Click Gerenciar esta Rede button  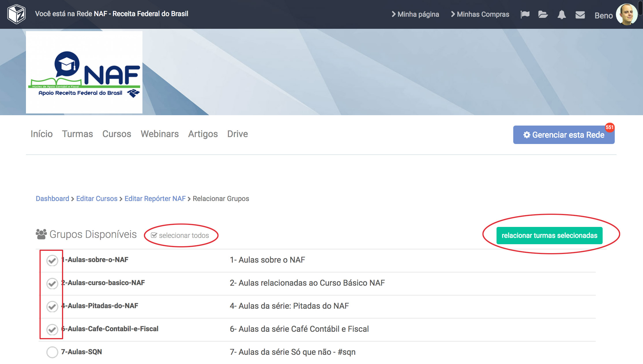[x=564, y=135]
